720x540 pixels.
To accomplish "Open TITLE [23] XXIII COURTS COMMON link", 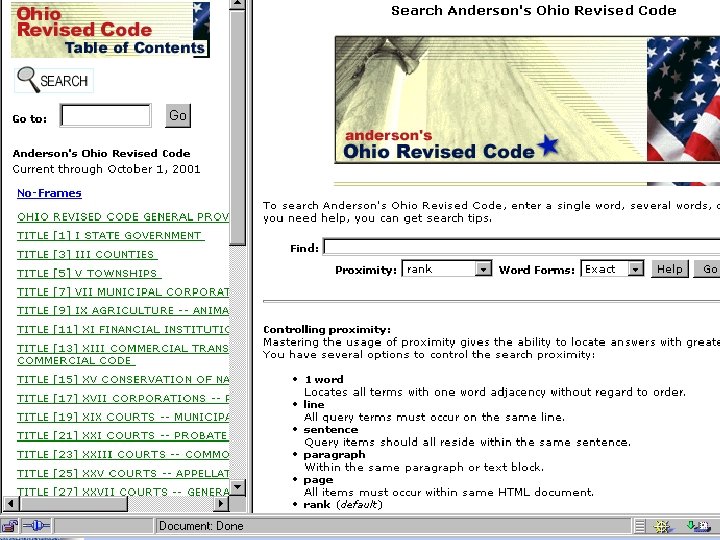I will coord(123,455).
